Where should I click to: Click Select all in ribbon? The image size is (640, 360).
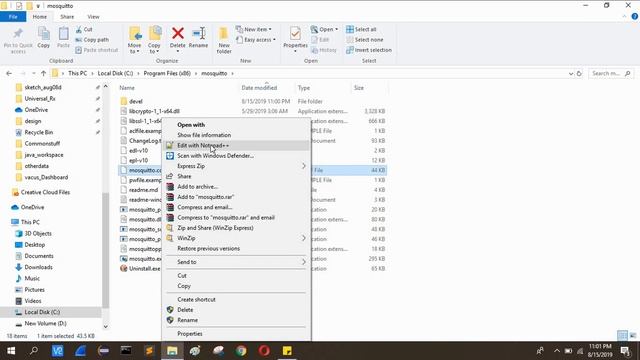[x=361, y=29]
